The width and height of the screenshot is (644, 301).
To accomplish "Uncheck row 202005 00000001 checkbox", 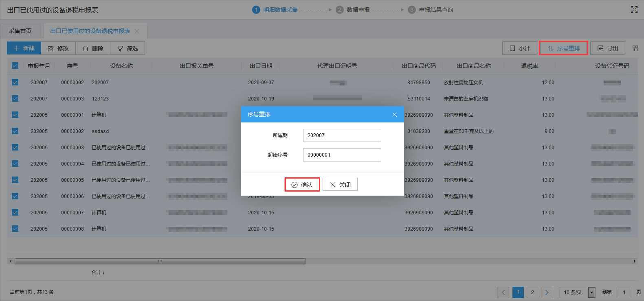I will (15, 115).
